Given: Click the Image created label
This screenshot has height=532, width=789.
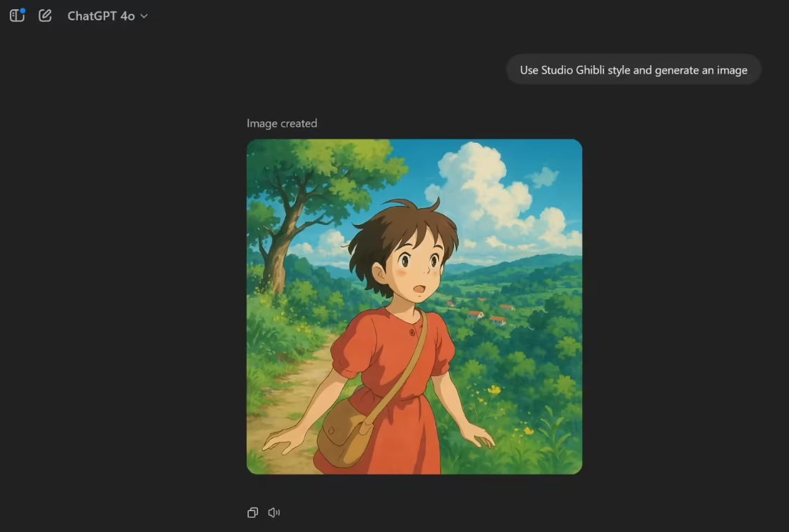Looking at the screenshot, I should click(x=281, y=123).
